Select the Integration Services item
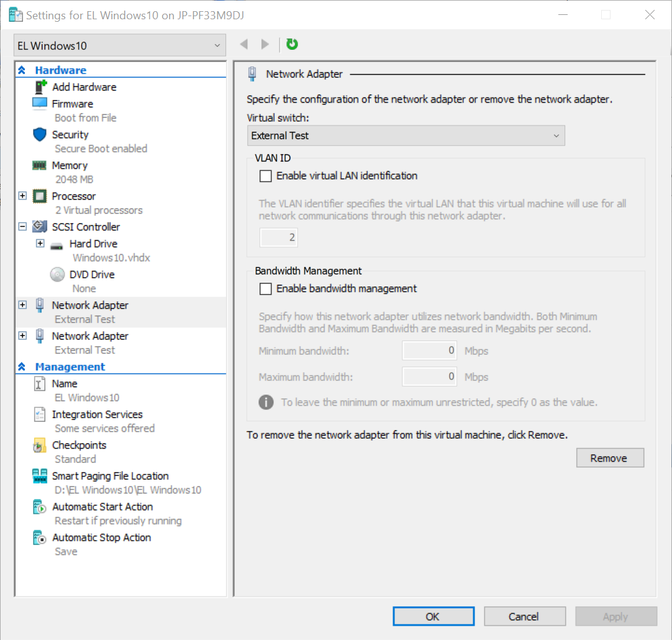The image size is (672, 640). click(x=98, y=414)
